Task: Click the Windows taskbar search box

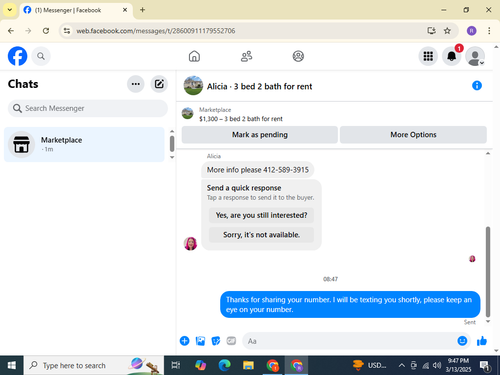Action: [94, 365]
